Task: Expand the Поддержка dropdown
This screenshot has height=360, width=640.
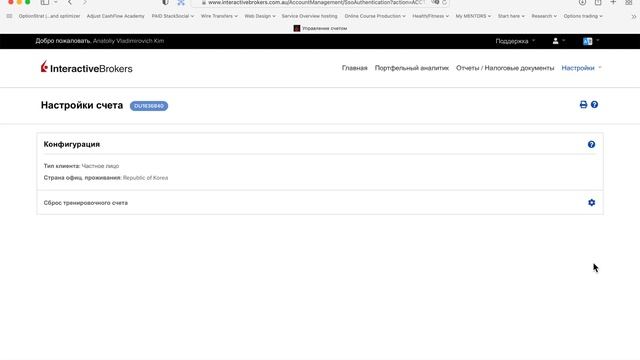Action: 515,41
